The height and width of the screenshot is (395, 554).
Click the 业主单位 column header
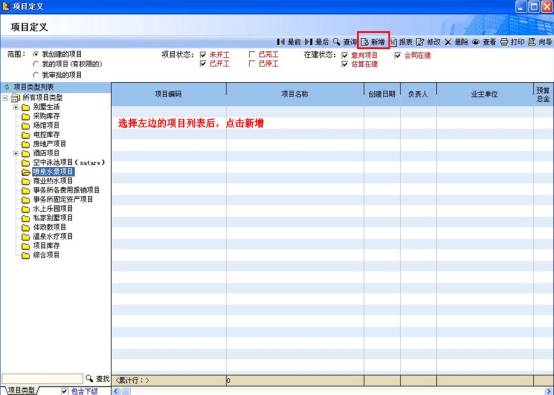click(485, 94)
